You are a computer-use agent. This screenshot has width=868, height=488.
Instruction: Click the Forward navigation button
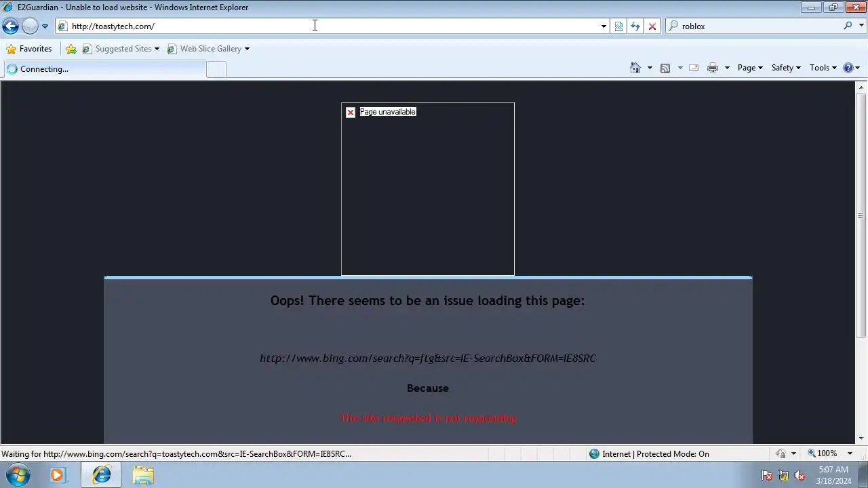pyautogui.click(x=30, y=26)
